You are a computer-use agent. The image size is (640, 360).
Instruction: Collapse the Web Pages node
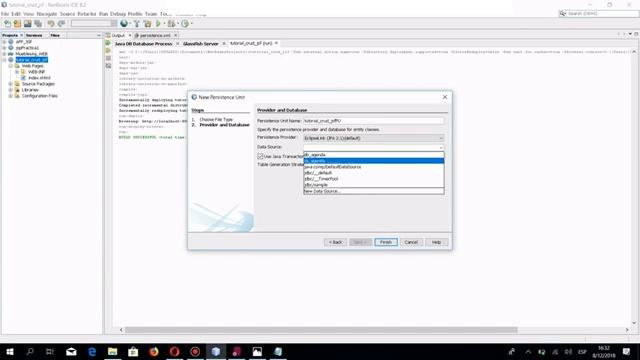point(11,66)
